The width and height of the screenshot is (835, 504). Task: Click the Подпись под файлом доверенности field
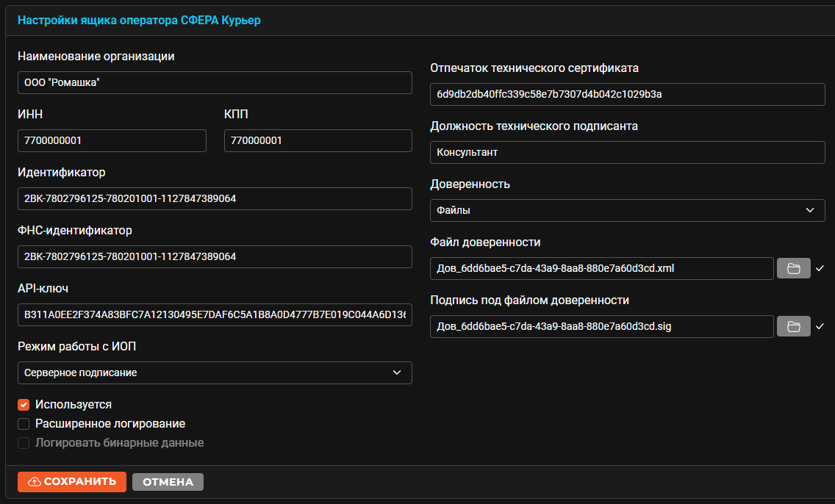(602, 326)
